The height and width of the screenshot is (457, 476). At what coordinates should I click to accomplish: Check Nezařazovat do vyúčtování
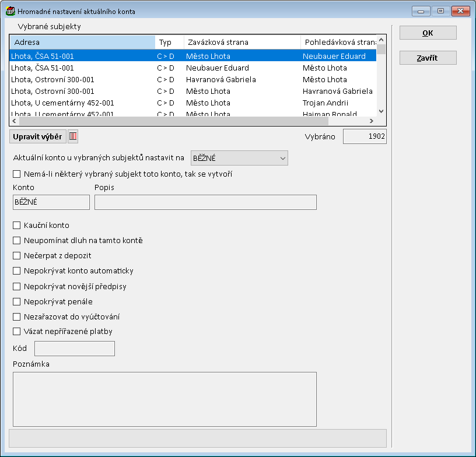(x=16, y=317)
